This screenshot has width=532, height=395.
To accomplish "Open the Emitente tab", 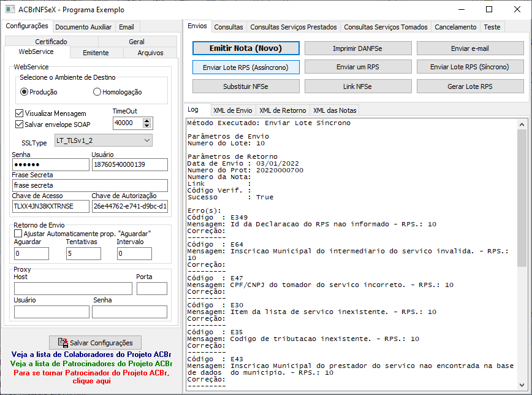I will (x=96, y=53).
